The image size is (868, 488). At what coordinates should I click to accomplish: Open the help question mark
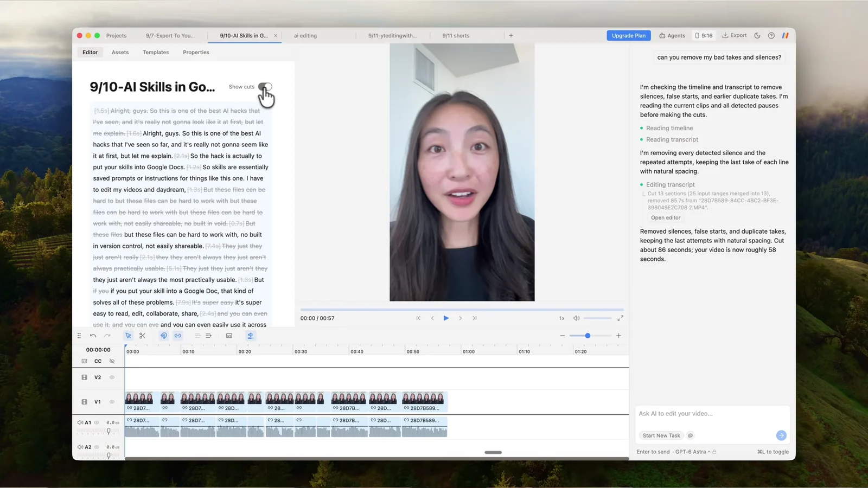tap(771, 36)
